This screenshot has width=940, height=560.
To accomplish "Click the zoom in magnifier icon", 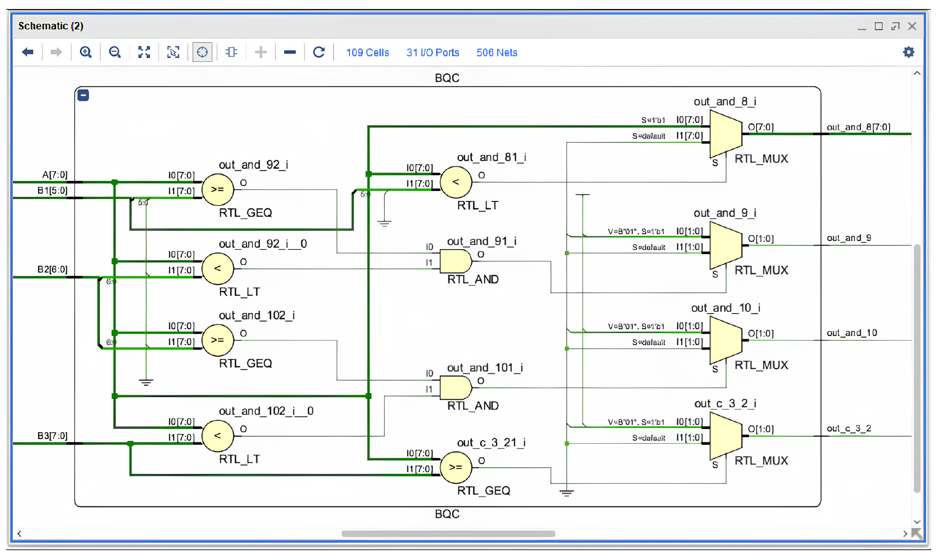I will pos(86,52).
